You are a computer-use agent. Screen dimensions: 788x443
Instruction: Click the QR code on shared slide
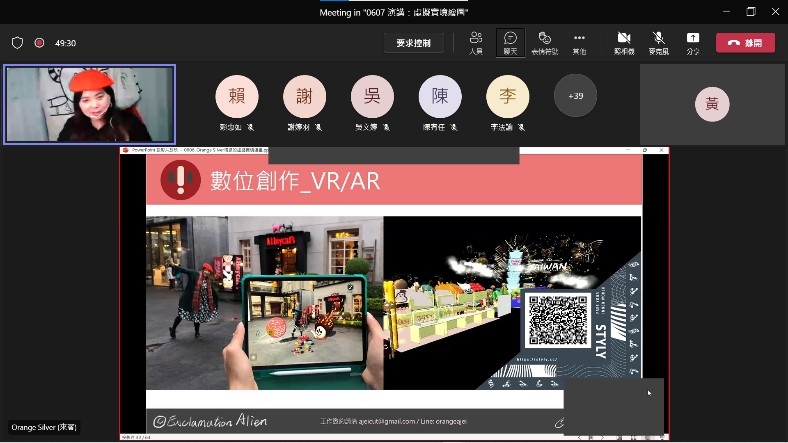point(557,320)
